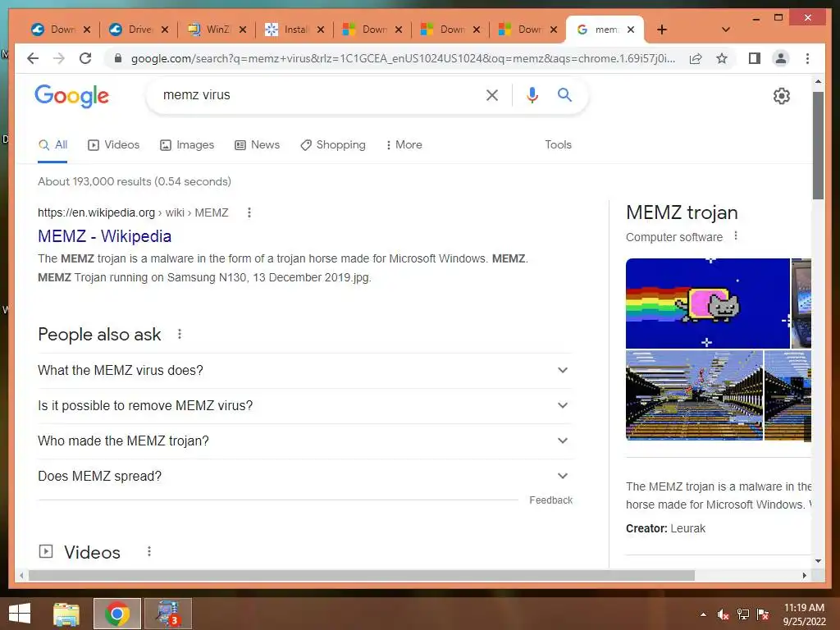Viewport: 840px width, 630px height.
Task: Click the horizontal scrollbar thumb
Action: coord(362,575)
